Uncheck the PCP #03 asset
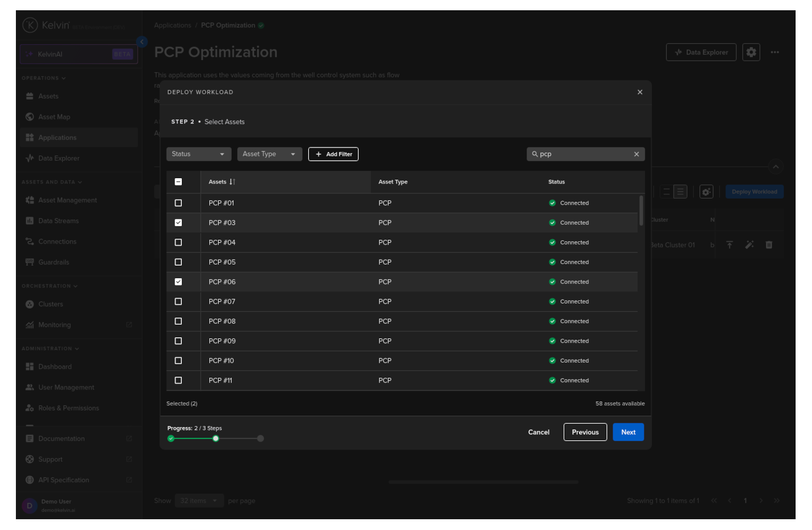812x530 pixels. pos(178,223)
